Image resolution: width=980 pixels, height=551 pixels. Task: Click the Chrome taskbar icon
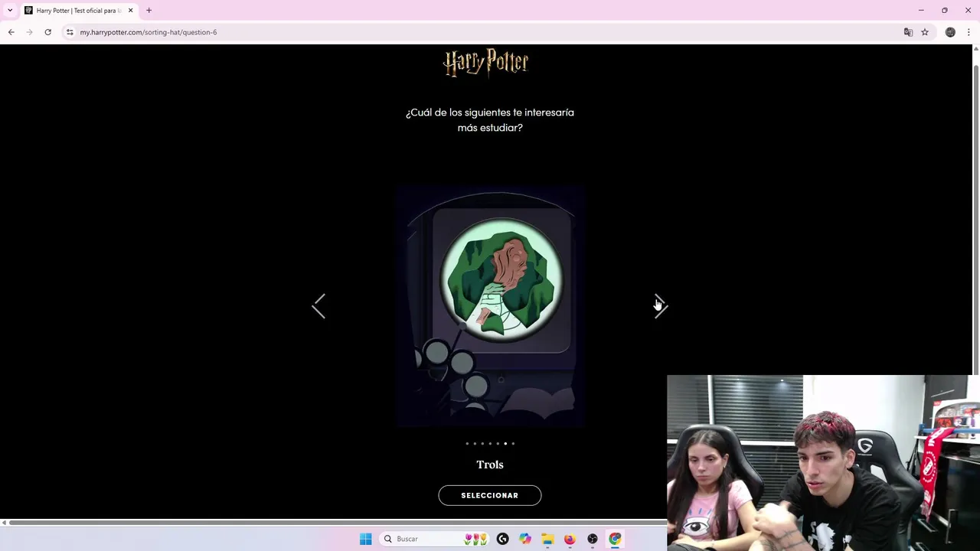pyautogui.click(x=615, y=539)
